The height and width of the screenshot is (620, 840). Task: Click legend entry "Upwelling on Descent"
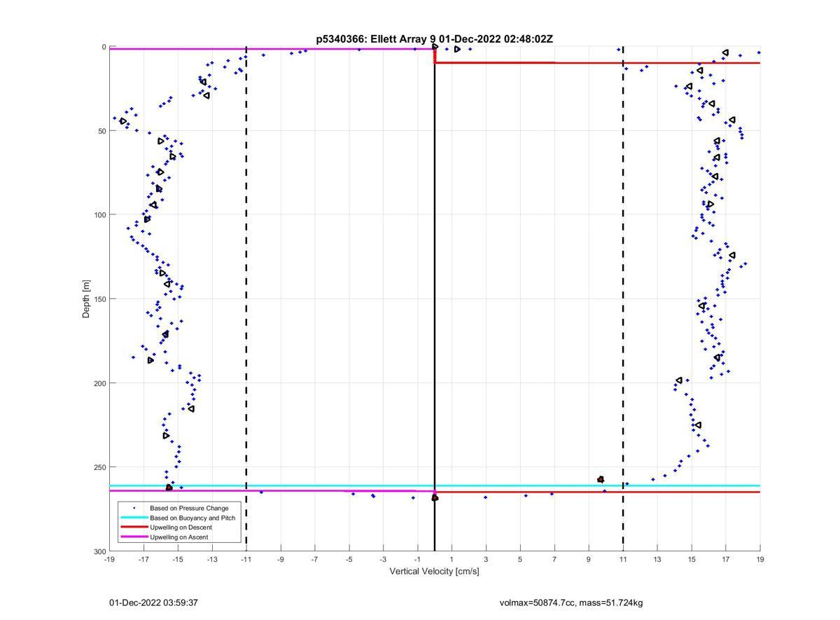point(181,528)
